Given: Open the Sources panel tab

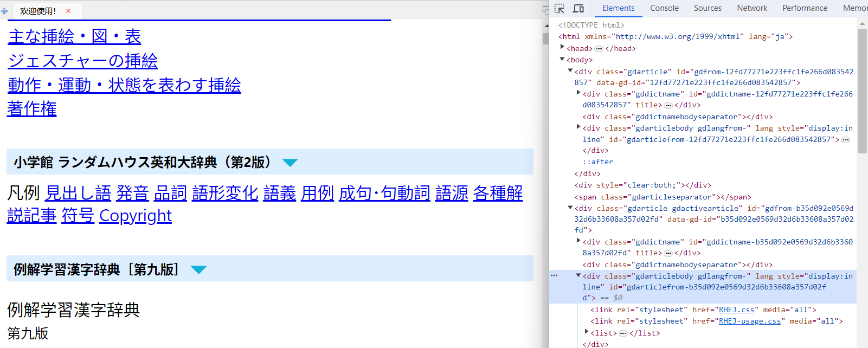Looking at the screenshot, I should (708, 8).
